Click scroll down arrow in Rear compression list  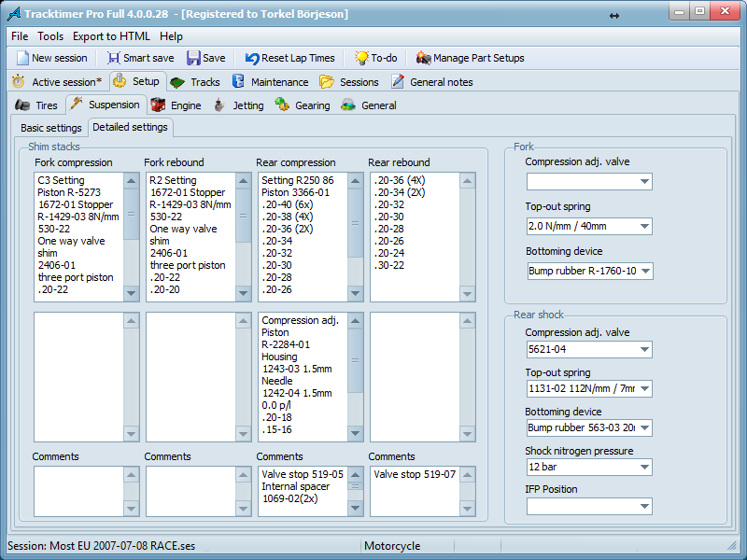click(355, 293)
